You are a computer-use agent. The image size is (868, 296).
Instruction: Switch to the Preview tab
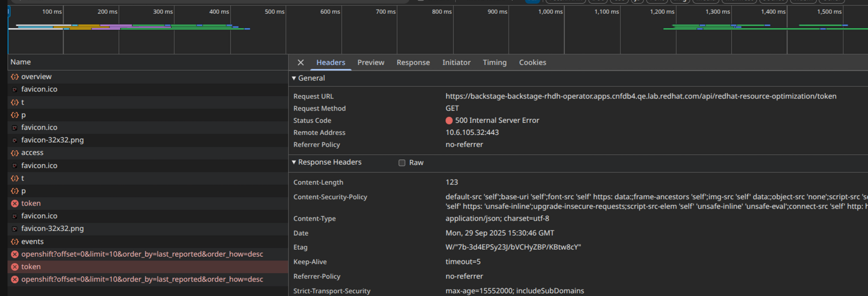[x=371, y=62]
